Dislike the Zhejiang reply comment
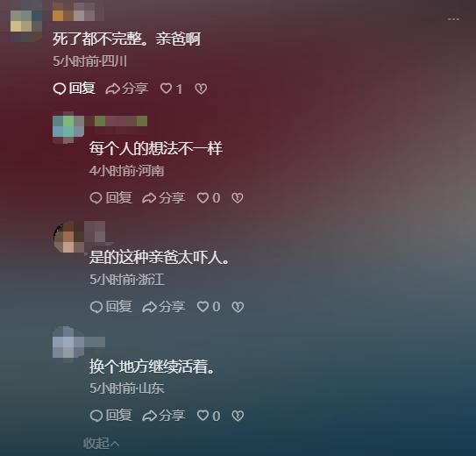 click(x=238, y=307)
